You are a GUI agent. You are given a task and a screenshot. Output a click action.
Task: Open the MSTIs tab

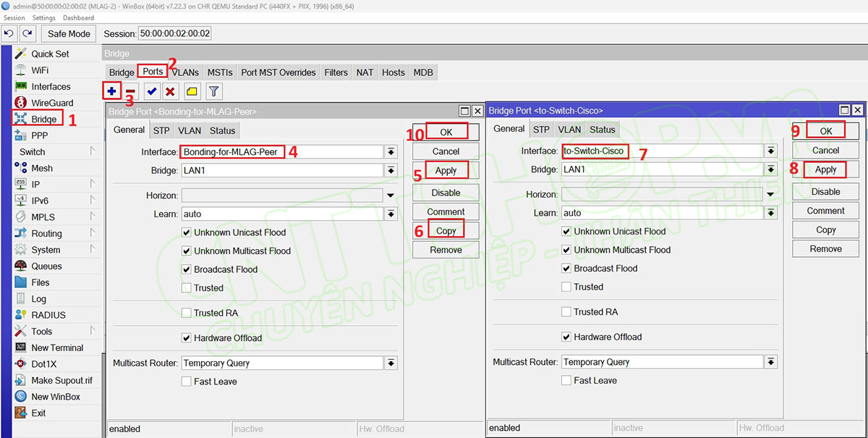click(x=220, y=72)
